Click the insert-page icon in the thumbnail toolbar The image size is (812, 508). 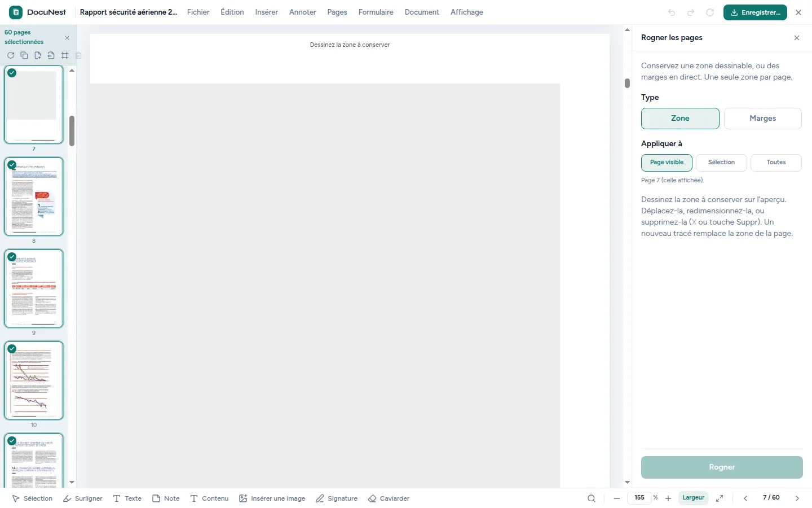pyautogui.click(x=38, y=55)
